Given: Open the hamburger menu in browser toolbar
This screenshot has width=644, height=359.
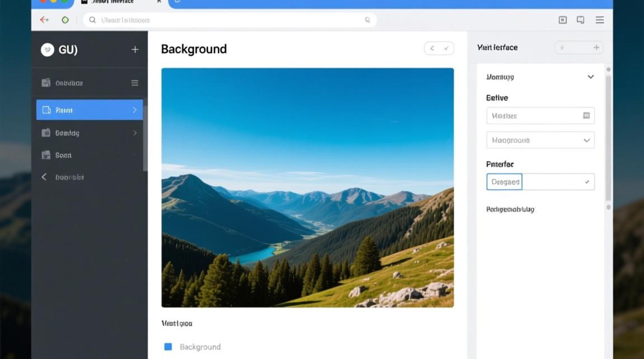Looking at the screenshot, I should (x=599, y=20).
